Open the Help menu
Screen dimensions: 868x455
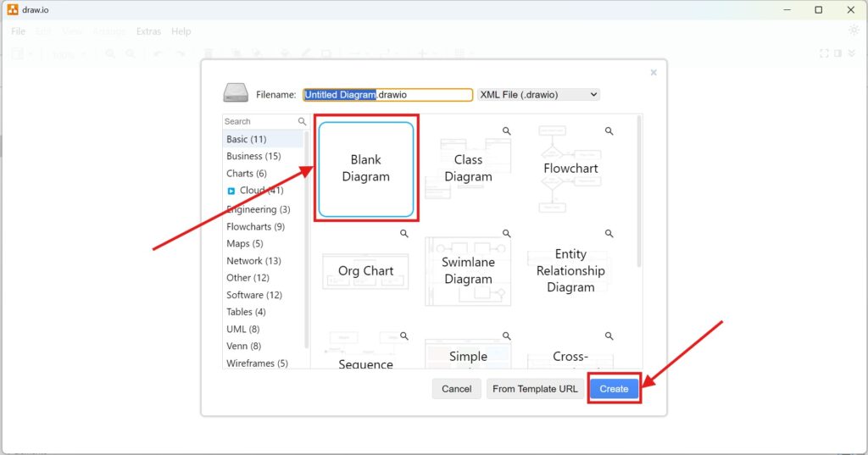pyautogui.click(x=181, y=31)
